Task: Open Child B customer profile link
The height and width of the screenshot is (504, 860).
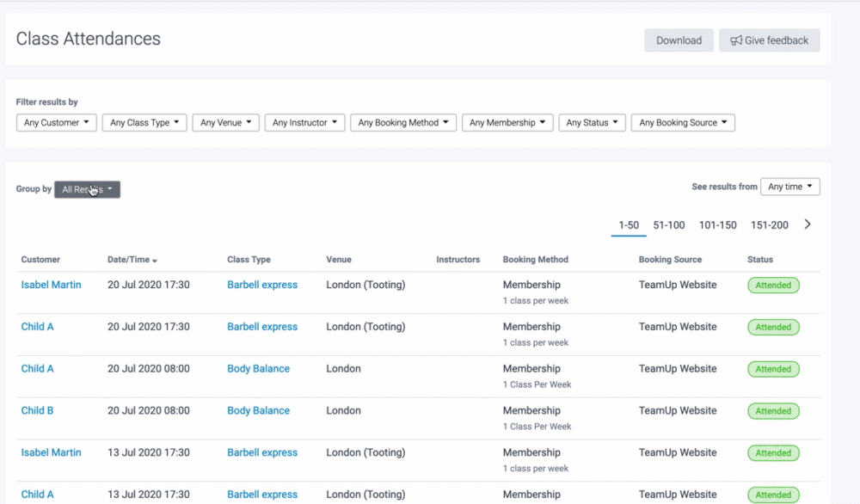Action: click(x=37, y=410)
